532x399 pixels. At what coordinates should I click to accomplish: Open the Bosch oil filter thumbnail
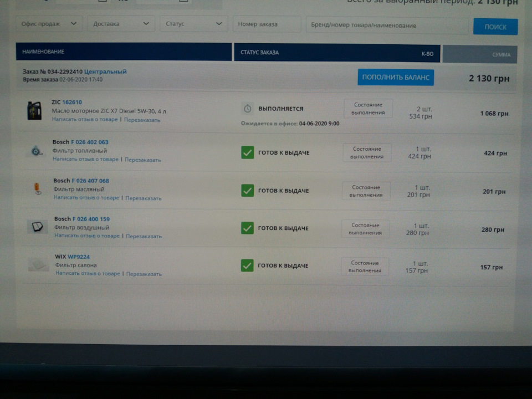(x=37, y=188)
